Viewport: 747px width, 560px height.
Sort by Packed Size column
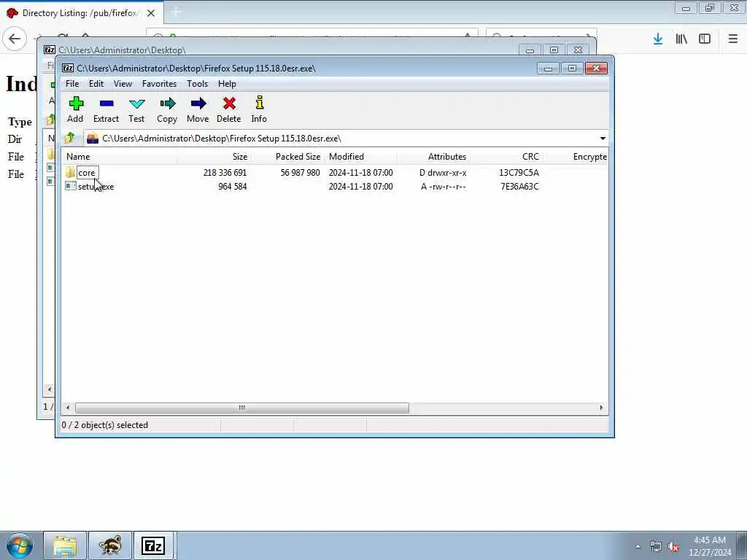point(287,157)
